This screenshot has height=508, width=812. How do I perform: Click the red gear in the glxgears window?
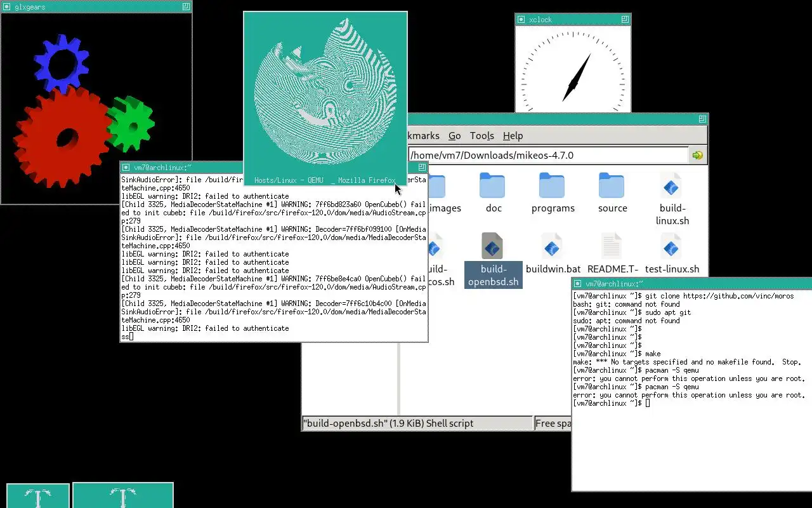pos(62,138)
